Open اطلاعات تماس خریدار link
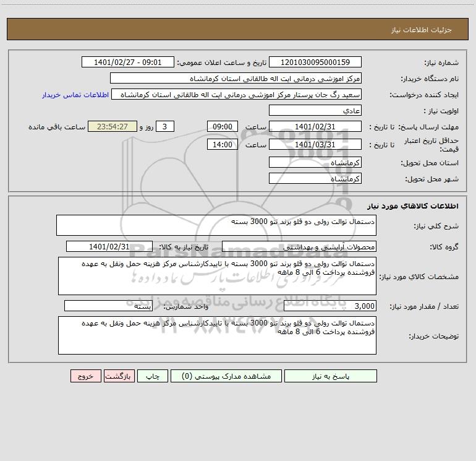476x461 pixels. click(x=75, y=95)
